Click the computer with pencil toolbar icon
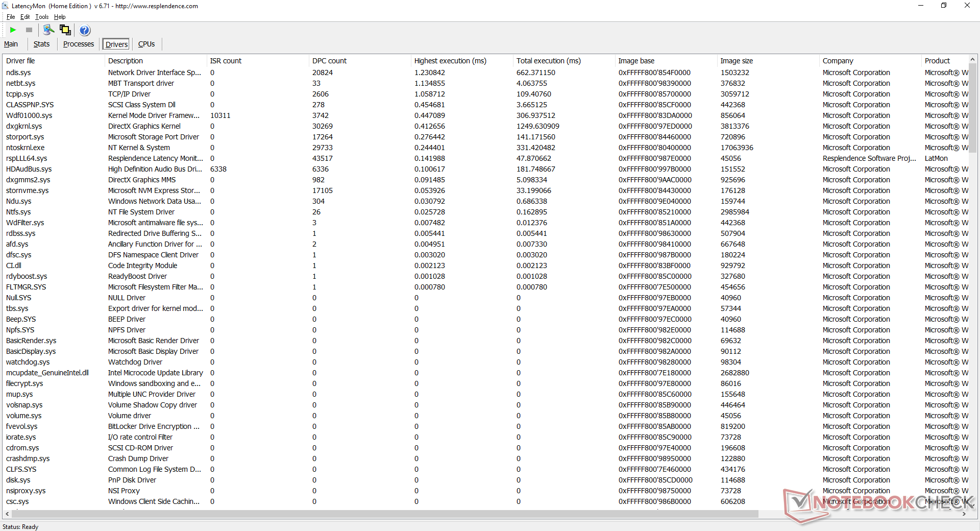The image size is (980, 531). click(49, 30)
